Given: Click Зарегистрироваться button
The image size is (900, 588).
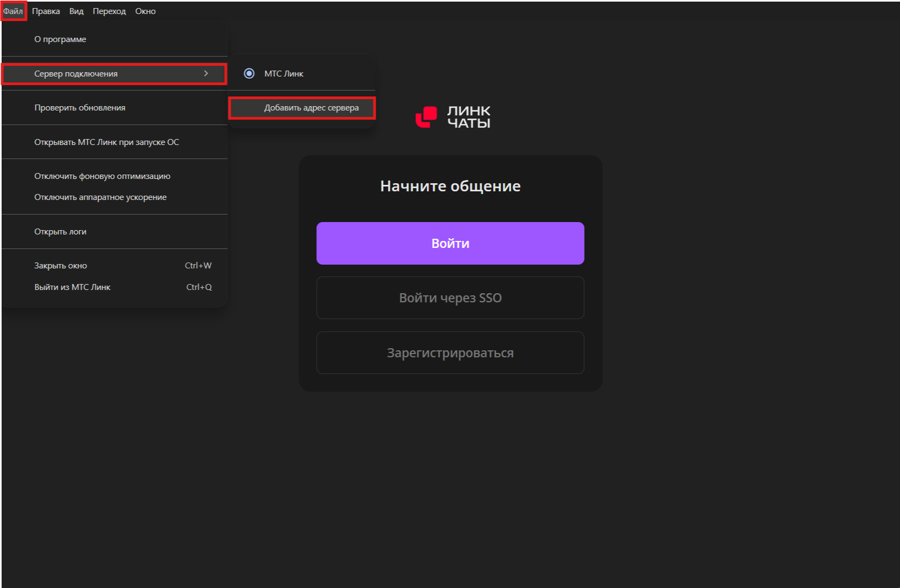Looking at the screenshot, I should click(450, 352).
